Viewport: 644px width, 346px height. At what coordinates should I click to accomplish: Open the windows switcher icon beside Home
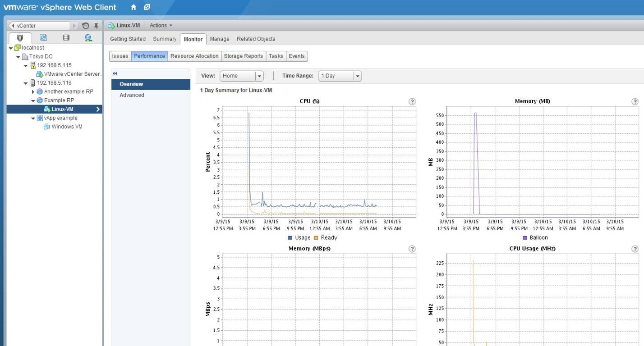(x=147, y=7)
